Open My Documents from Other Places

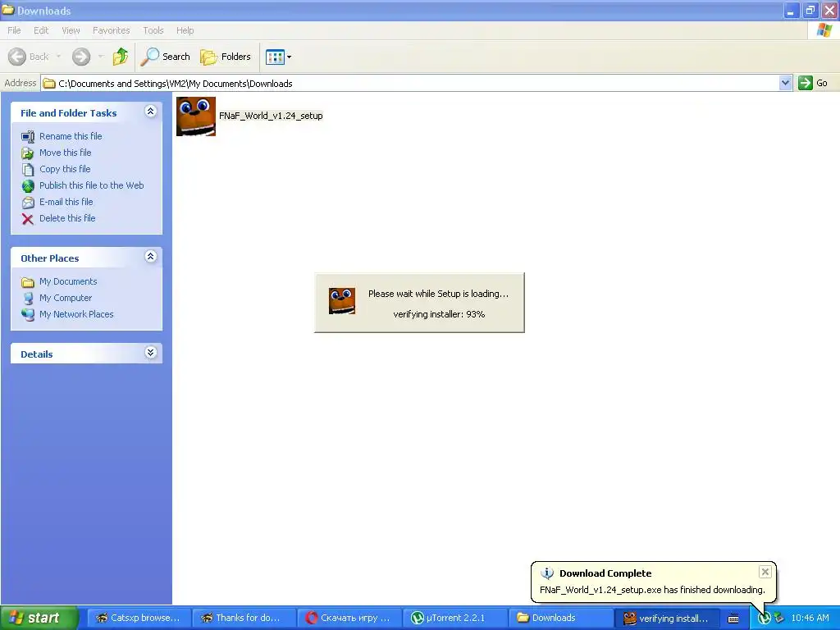tap(68, 282)
